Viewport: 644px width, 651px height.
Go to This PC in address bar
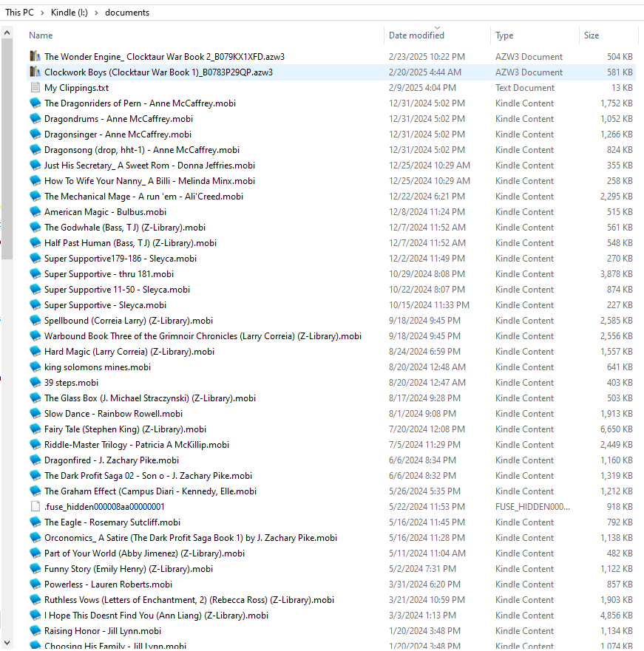pos(19,13)
